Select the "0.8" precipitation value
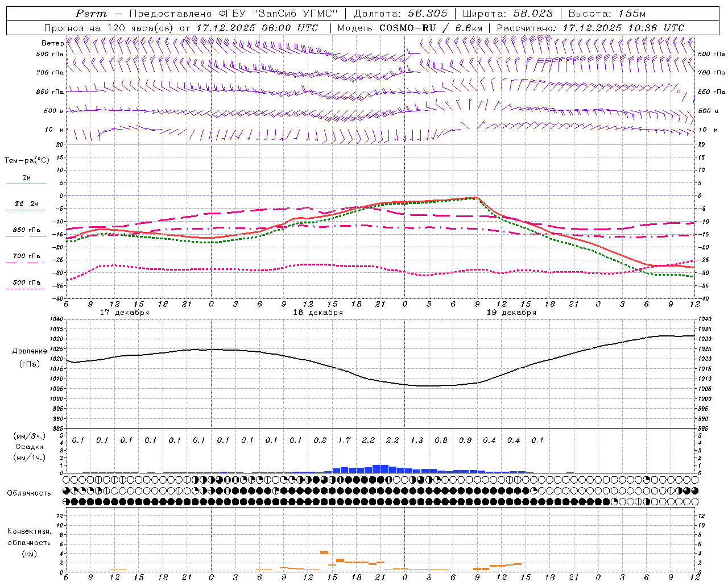728x582 pixels. pos(441,440)
